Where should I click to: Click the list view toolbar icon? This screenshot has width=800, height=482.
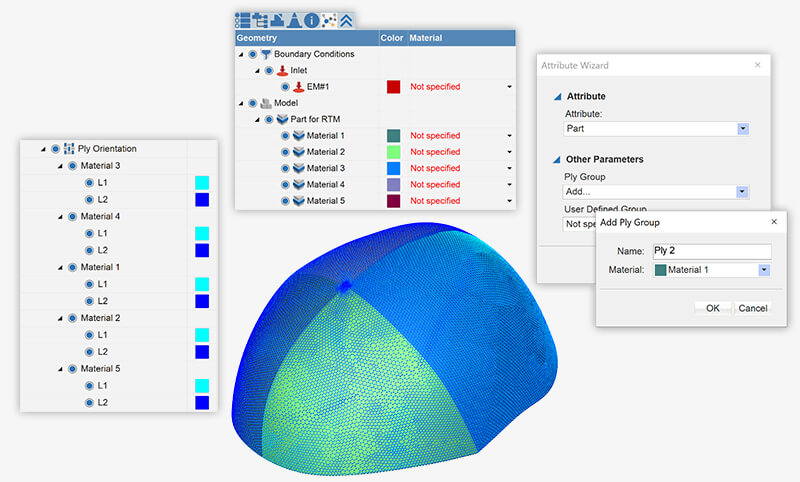pos(242,19)
